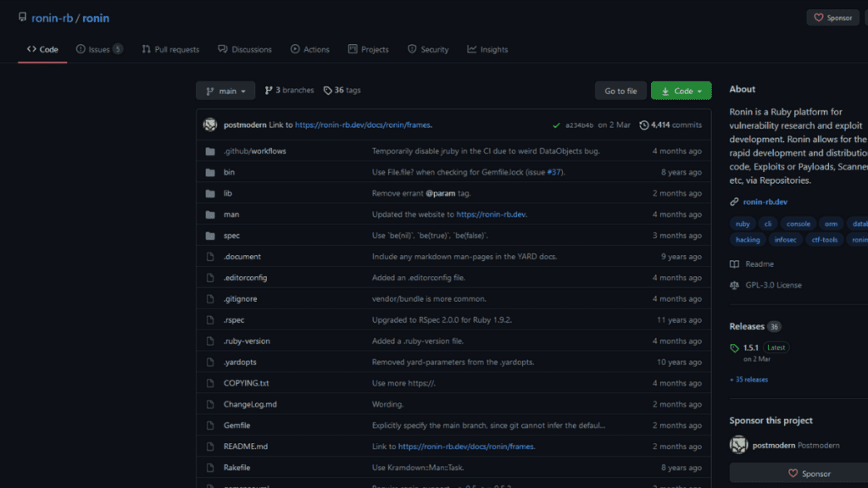
Task: Click the orm topic tag
Action: 831,224
